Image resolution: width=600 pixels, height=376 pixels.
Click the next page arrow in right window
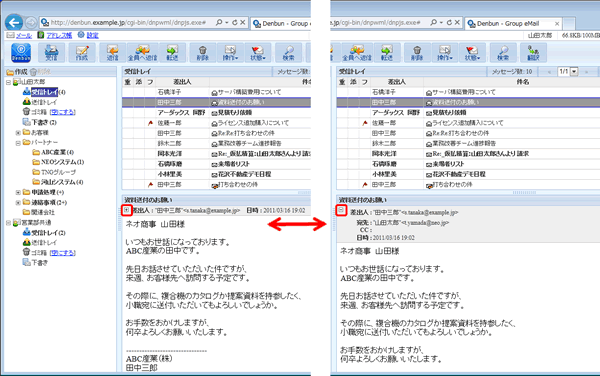pos(586,72)
